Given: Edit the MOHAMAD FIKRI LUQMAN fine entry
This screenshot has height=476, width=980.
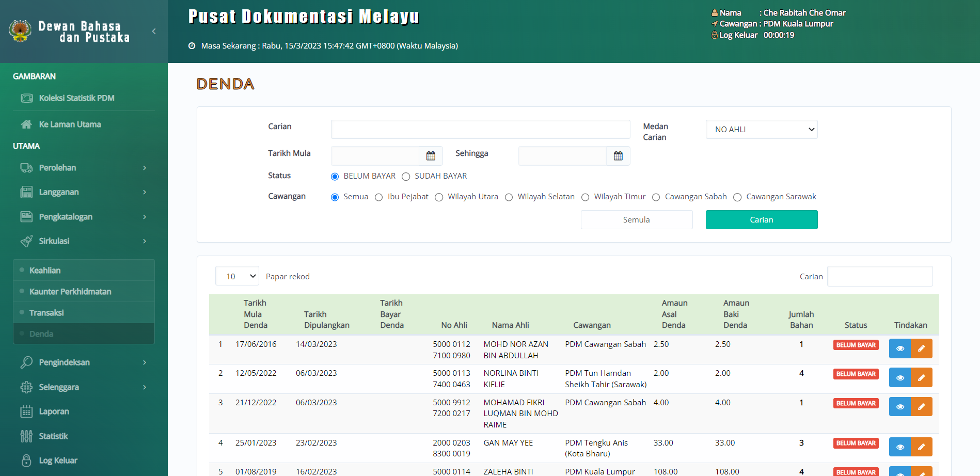Looking at the screenshot, I should tap(921, 407).
